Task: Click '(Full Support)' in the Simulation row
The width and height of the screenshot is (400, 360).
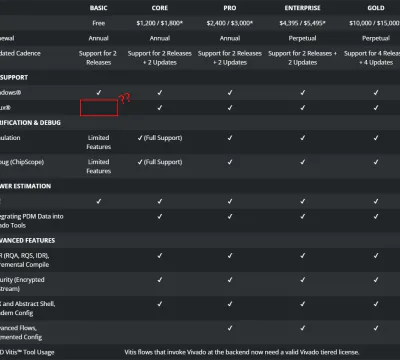Action: (163, 138)
